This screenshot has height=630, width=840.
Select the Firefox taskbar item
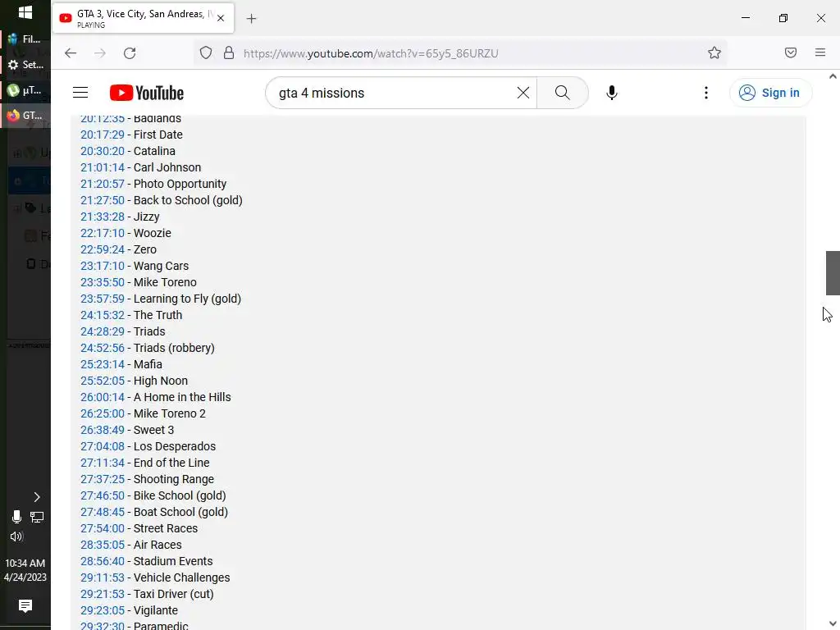tap(25, 115)
